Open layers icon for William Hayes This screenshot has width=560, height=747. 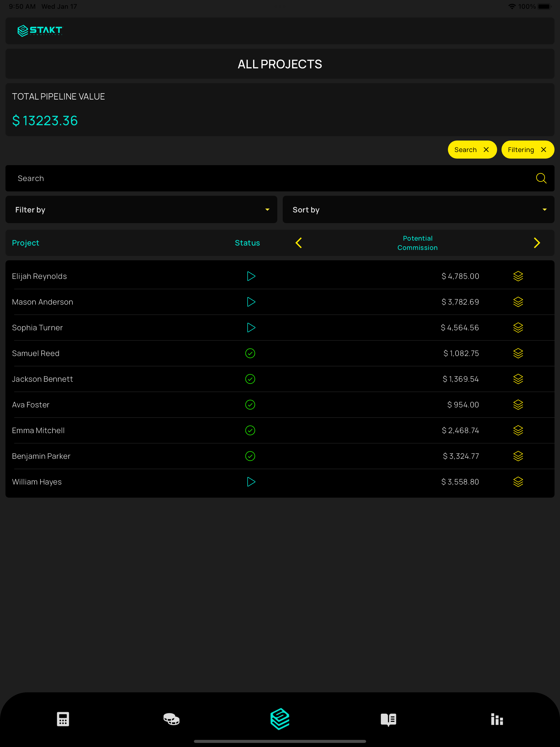click(x=518, y=482)
